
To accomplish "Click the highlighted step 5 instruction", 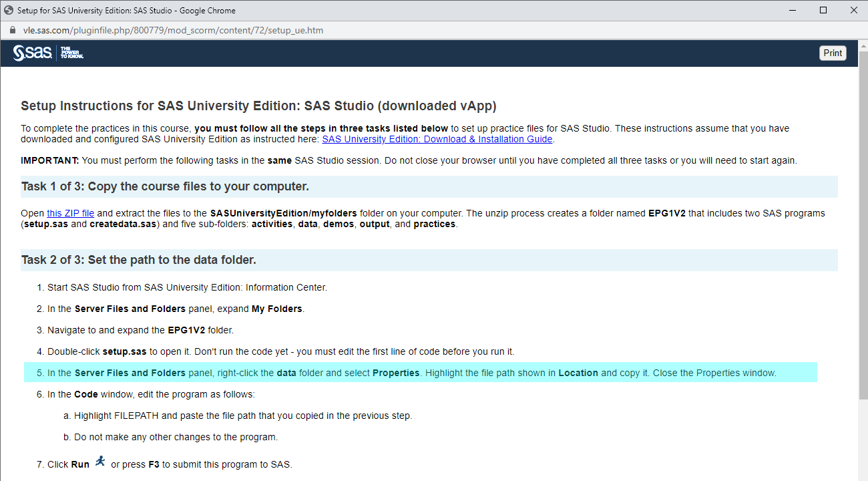I will [x=411, y=373].
